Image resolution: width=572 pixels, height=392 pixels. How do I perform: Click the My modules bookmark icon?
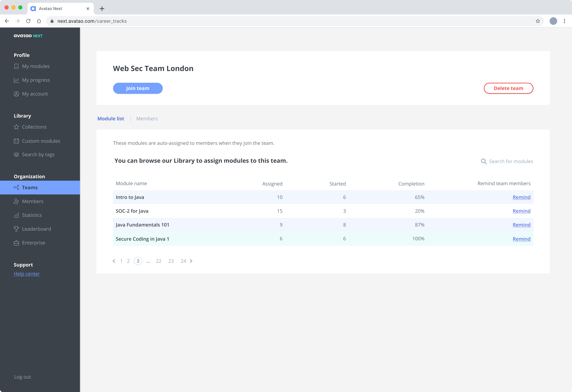click(x=16, y=66)
